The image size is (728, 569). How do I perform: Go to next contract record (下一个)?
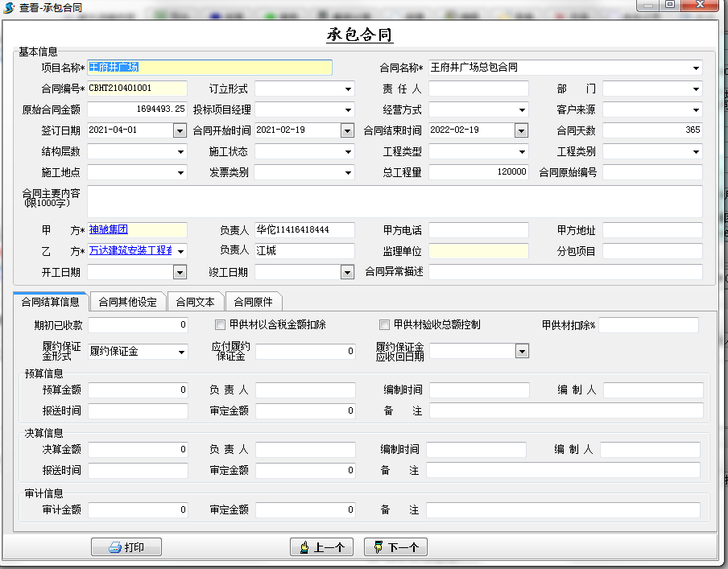tap(395, 547)
